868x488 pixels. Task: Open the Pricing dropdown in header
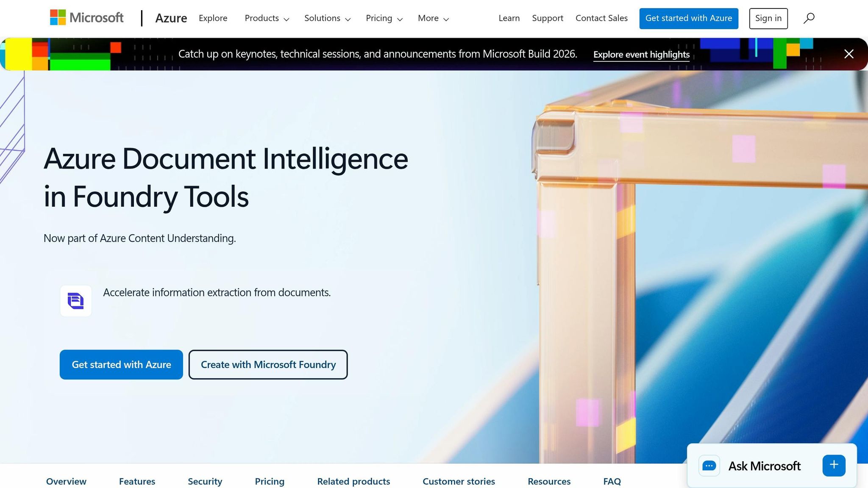pos(384,18)
